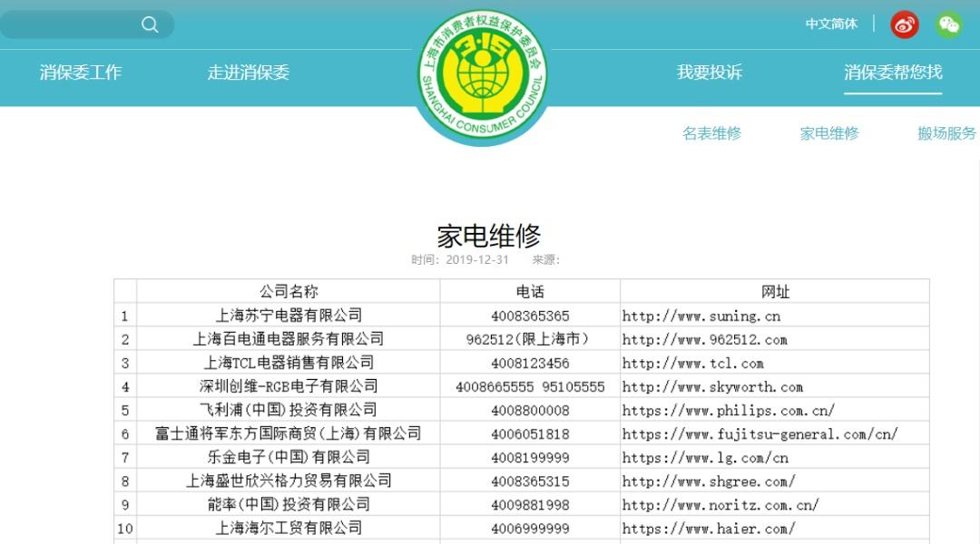Click phone number 4008365365
980x544 pixels.
[530, 316]
